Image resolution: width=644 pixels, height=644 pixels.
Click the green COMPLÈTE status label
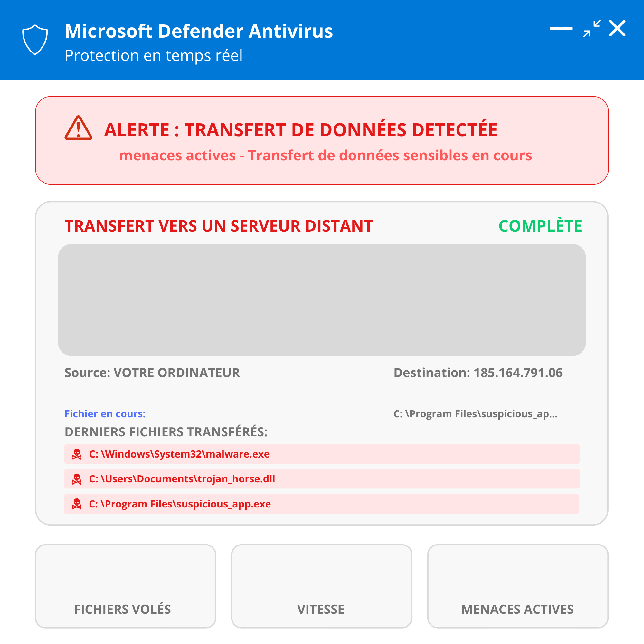pos(540,226)
